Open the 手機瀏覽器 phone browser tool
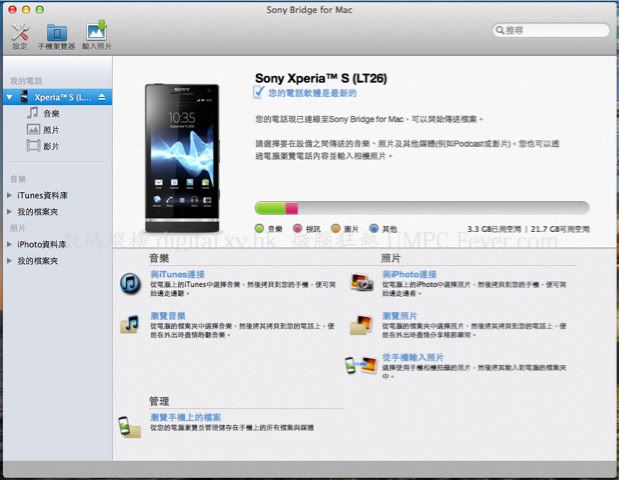This screenshot has height=480, width=619. [57, 35]
